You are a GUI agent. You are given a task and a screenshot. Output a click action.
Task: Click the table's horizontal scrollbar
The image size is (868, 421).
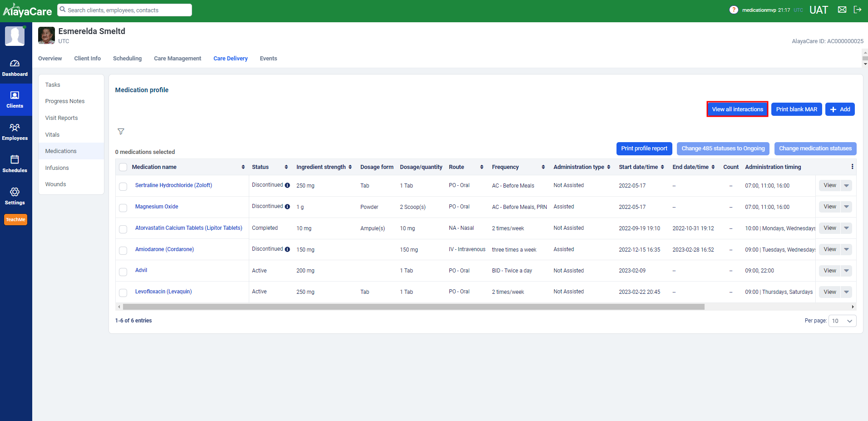click(413, 307)
